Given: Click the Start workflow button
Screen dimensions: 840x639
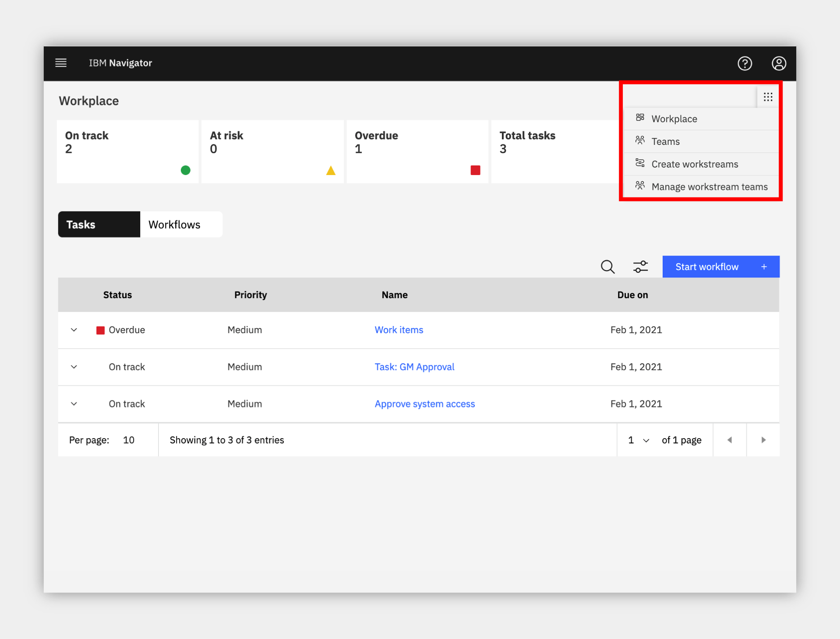Looking at the screenshot, I should coord(721,267).
